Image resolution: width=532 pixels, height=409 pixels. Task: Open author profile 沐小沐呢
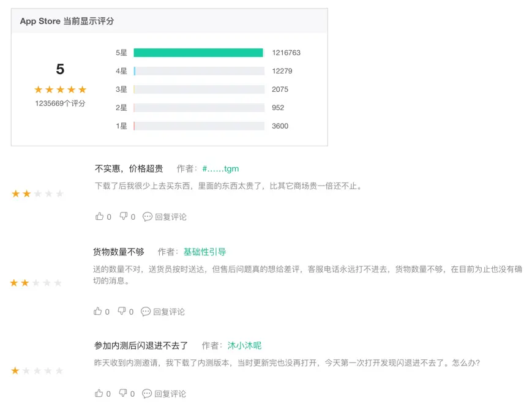tap(244, 345)
